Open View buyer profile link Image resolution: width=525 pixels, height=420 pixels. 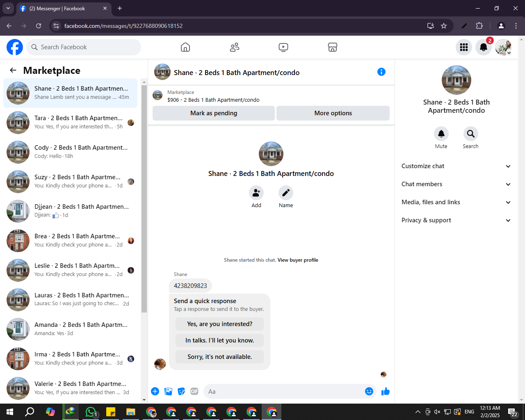point(298,260)
